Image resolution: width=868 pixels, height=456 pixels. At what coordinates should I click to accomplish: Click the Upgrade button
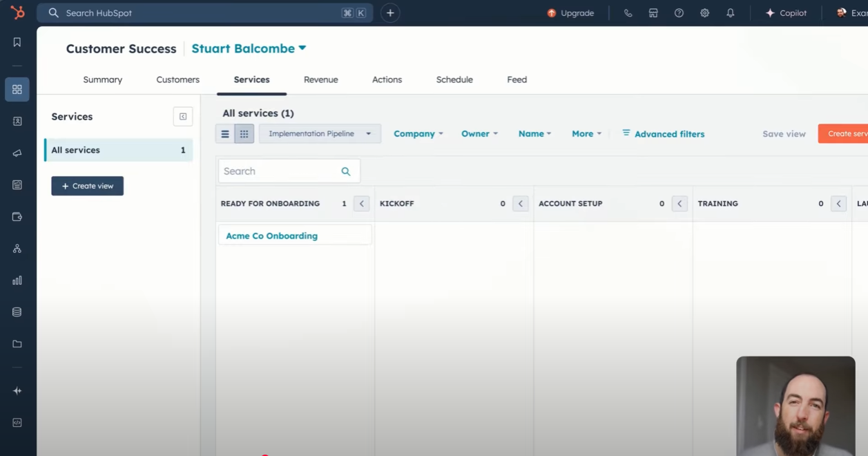(570, 13)
